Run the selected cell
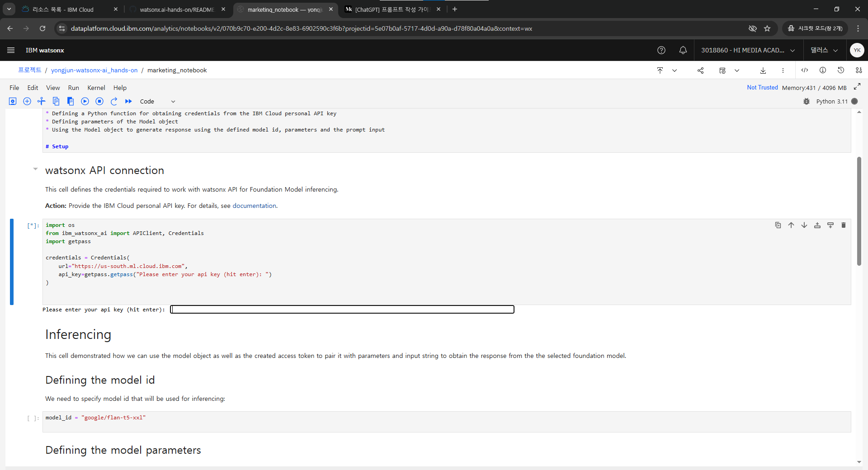 click(x=85, y=101)
